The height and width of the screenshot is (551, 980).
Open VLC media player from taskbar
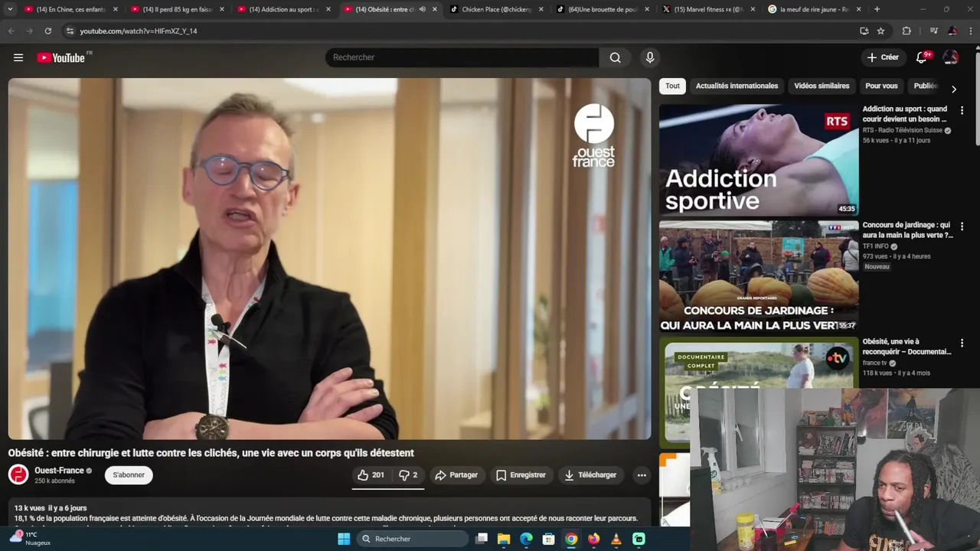(x=616, y=539)
